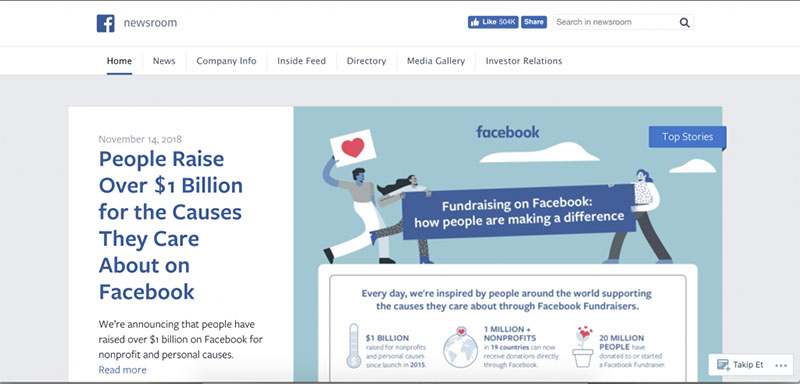
Task: Click the flower pot icon
Action: 583,347
